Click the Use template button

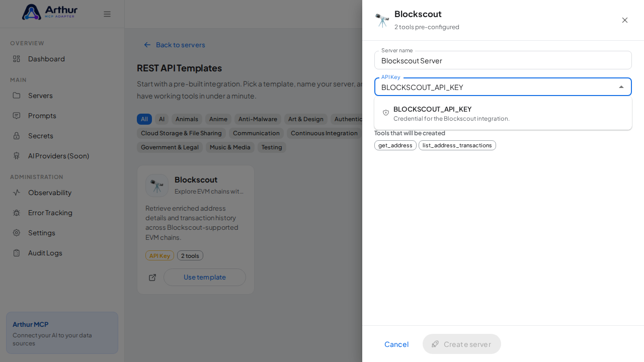click(205, 277)
